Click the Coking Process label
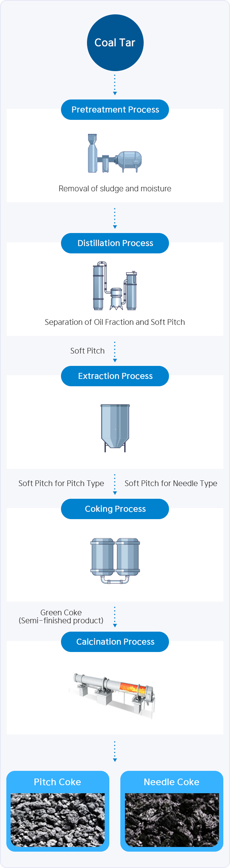Image resolution: width=230 pixels, height=868 pixels. 115,509
